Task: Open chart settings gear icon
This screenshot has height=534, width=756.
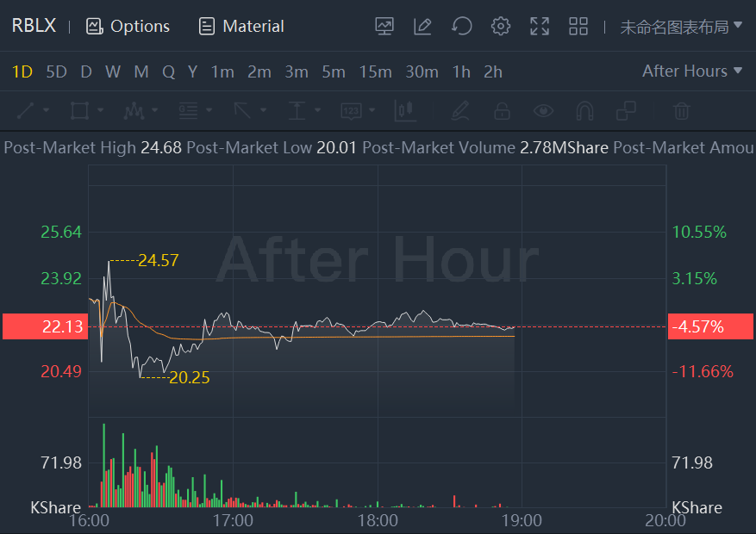Action: 501,26
